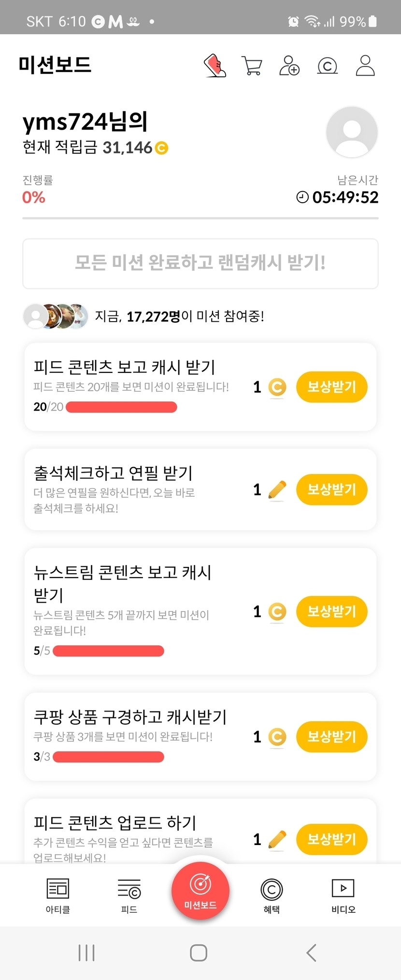Claim reward for 피드 콘텐츠 업로드 하기
Screen dimensions: 401x980
point(331,839)
